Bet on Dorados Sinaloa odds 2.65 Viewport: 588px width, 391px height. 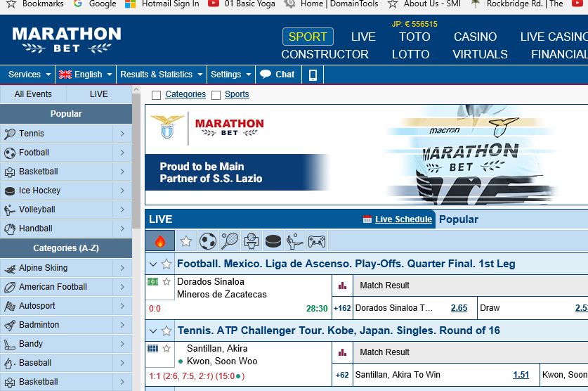[459, 308]
